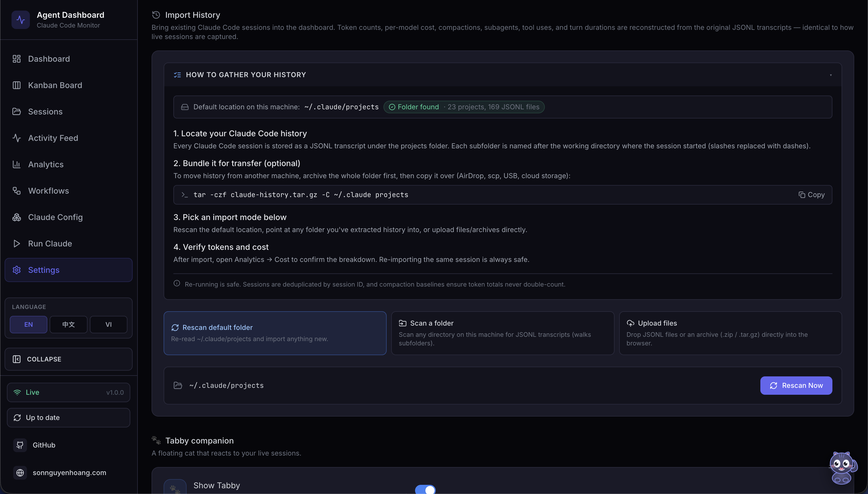Click '4. Verify tokens and cost' heading
The image size is (868, 494).
[x=221, y=247]
